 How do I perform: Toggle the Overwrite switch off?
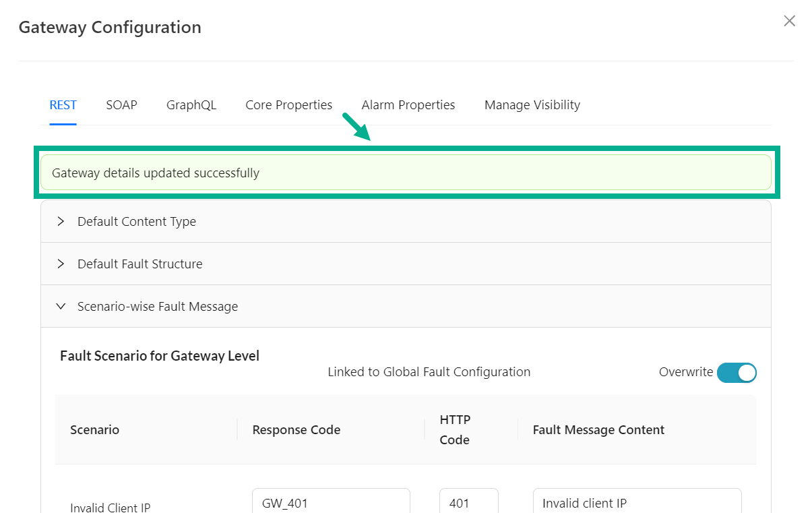[x=736, y=373]
